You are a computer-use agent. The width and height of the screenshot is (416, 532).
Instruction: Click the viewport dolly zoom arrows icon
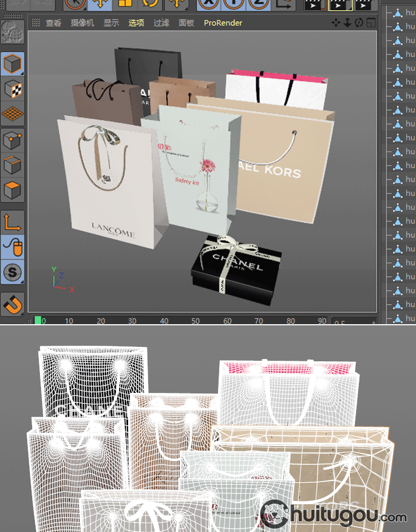pyautogui.click(x=347, y=22)
